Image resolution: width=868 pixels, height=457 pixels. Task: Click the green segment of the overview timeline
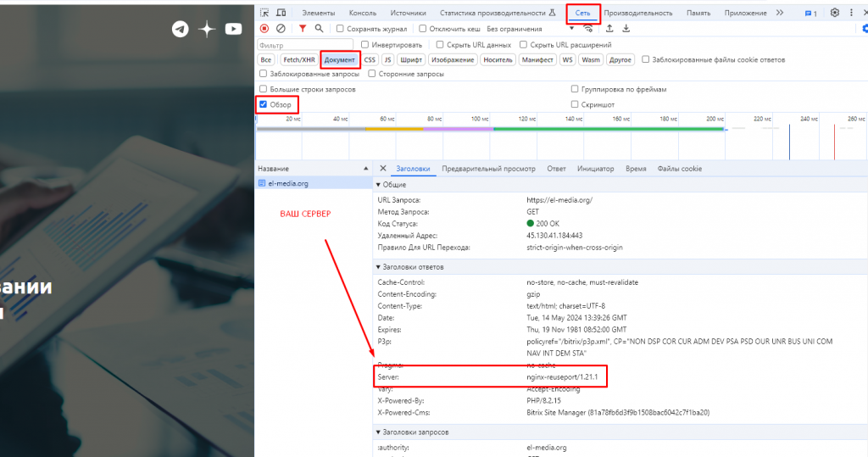pos(608,129)
